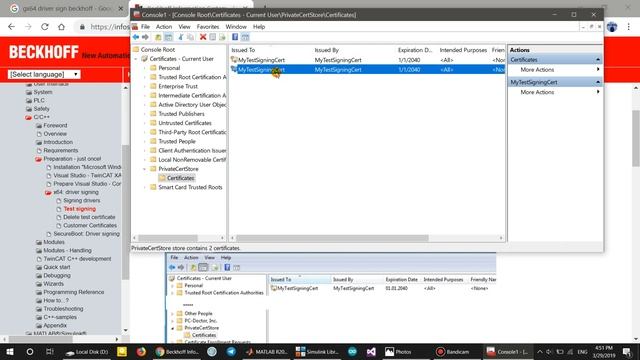
Task: Open More Actions under MyTestSigningCert section
Action: [537, 92]
